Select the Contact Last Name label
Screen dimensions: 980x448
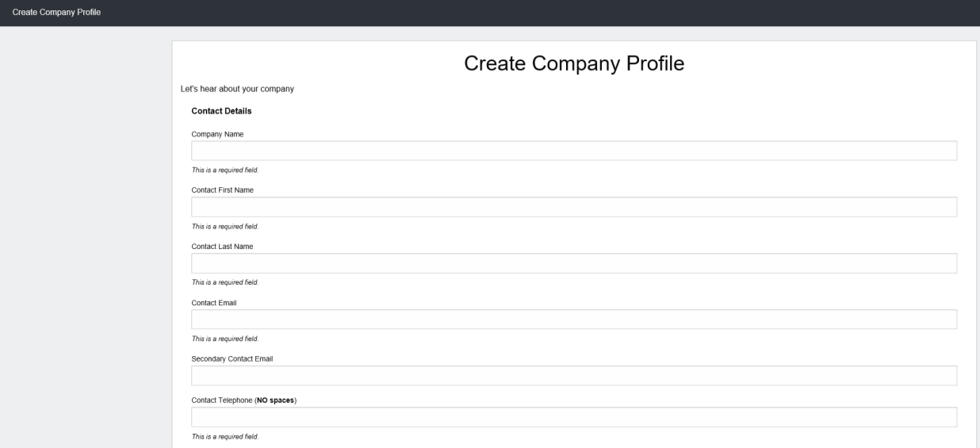tap(222, 247)
